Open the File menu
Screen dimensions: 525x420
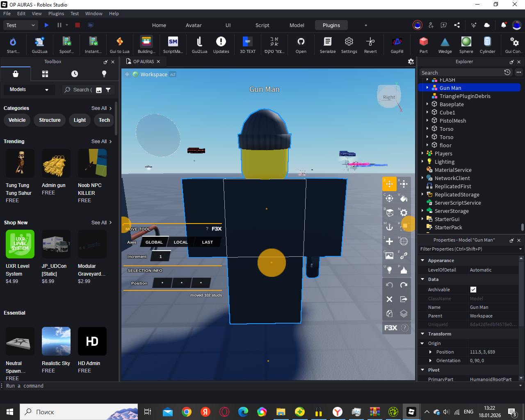point(7,14)
